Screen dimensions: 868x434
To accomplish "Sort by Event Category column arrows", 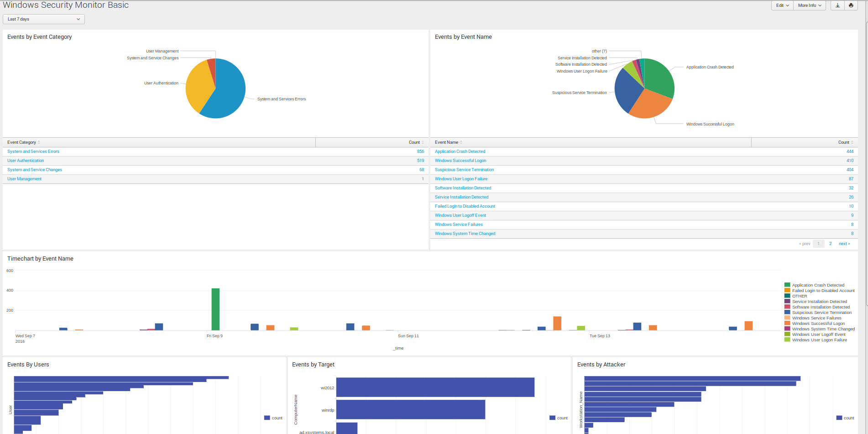I will pos(39,142).
